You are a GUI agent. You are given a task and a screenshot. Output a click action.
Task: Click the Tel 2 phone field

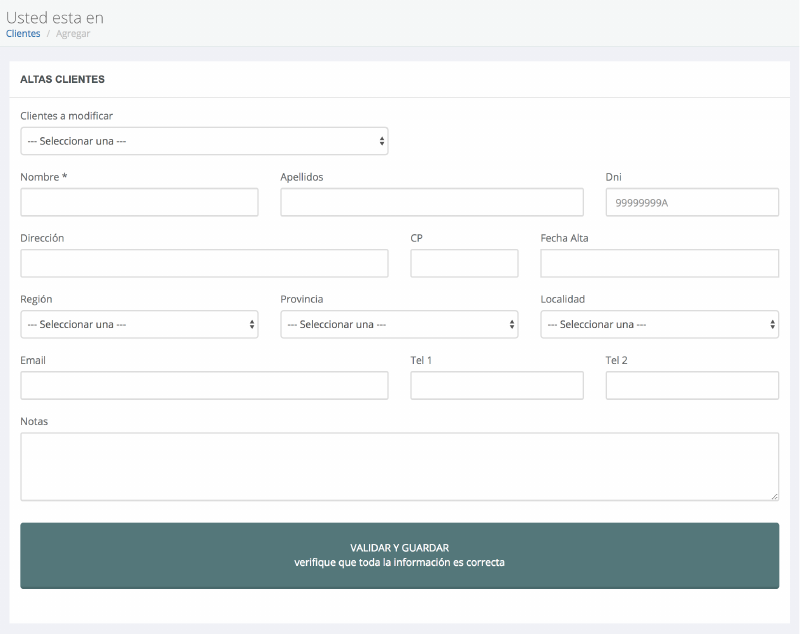tap(692, 385)
